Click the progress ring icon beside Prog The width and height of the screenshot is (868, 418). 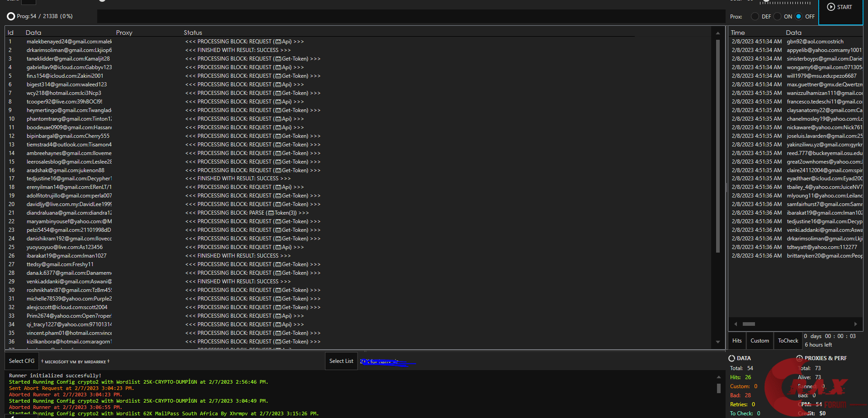coord(11,16)
